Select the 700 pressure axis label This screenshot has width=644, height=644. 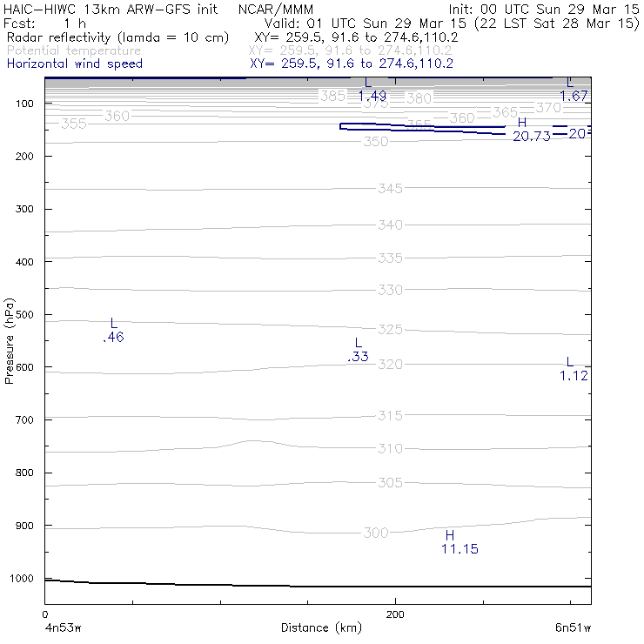(x=24, y=419)
